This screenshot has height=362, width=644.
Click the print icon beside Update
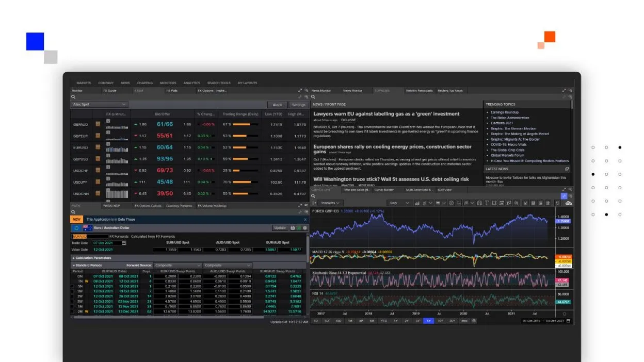coord(293,228)
